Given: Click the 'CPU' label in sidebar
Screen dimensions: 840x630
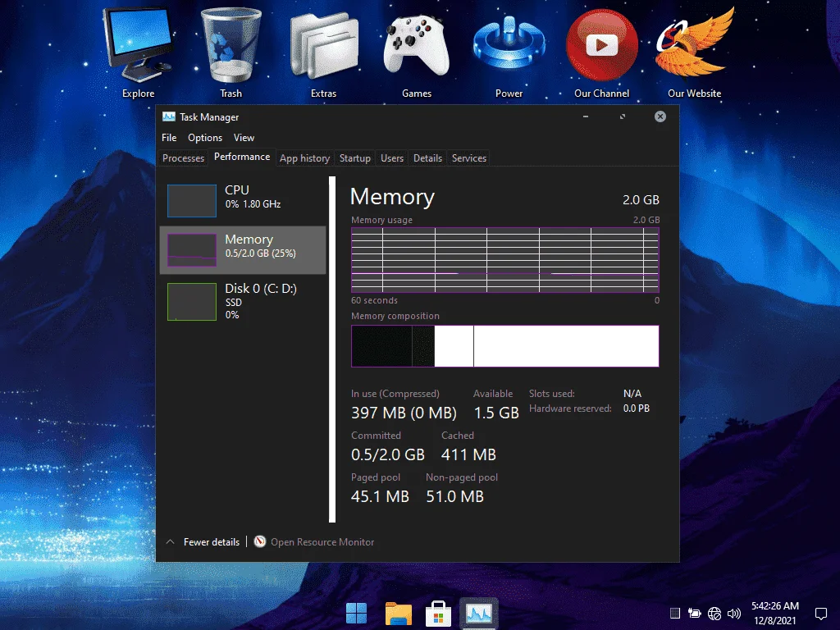Looking at the screenshot, I should [237, 189].
